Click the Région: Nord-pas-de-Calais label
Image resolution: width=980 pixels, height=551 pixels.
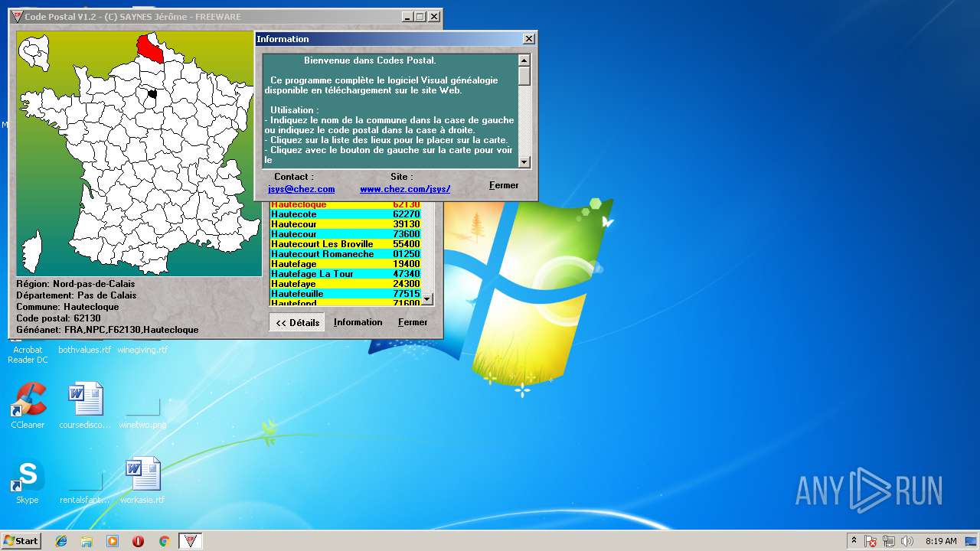[76, 284]
